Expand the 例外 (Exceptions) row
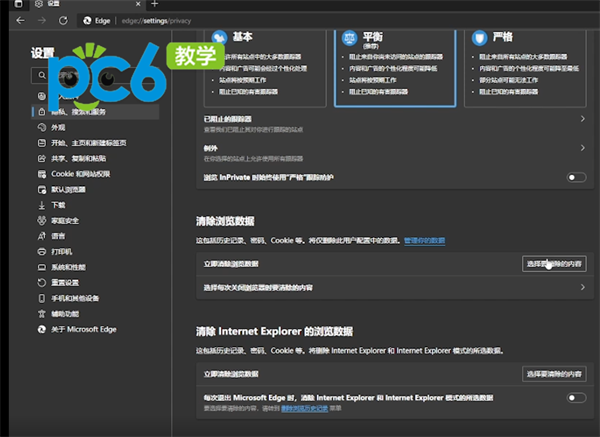Viewport: 600px width, 437px height. [582, 149]
